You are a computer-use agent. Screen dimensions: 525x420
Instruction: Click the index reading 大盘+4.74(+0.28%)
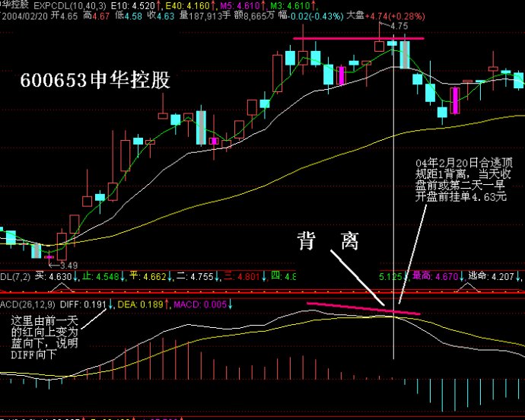(386, 16)
